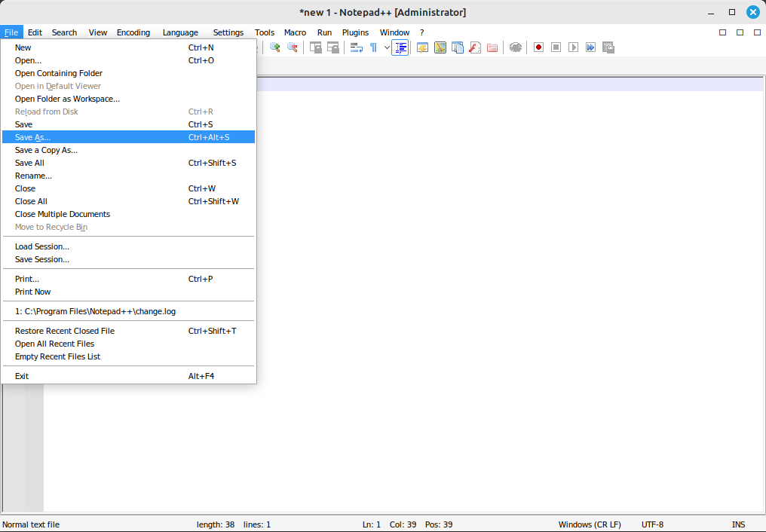Select Restore Recent Closed File
Screen dimensions: 766x532
pos(128,331)
